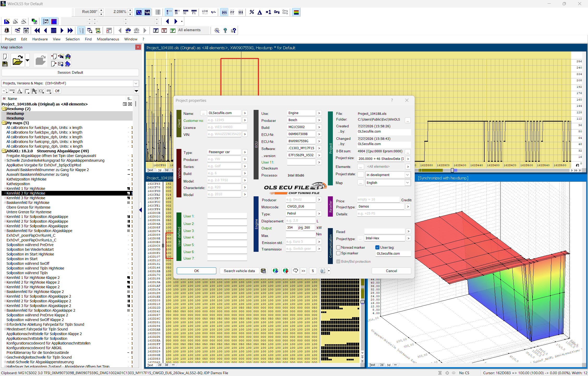Collapse the Hexdump (2) folder
Image resolution: width=588 pixels, height=376 pixels.
point(4,109)
